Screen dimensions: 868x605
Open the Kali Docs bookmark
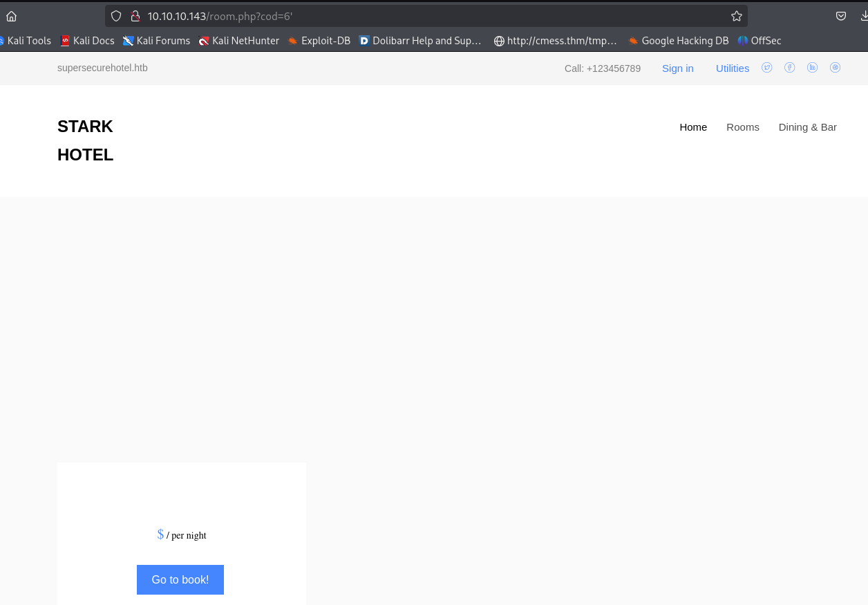tap(87, 41)
